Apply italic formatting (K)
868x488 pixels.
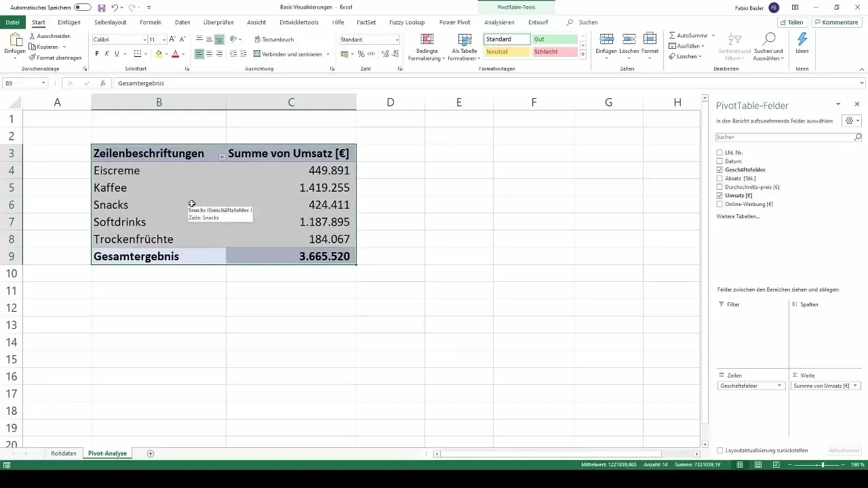point(107,54)
